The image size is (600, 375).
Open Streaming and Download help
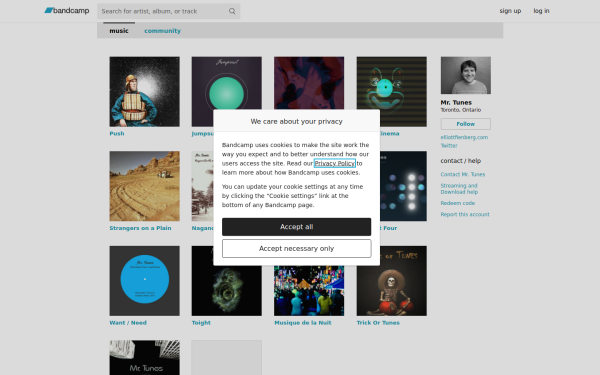pyautogui.click(x=459, y=189)
